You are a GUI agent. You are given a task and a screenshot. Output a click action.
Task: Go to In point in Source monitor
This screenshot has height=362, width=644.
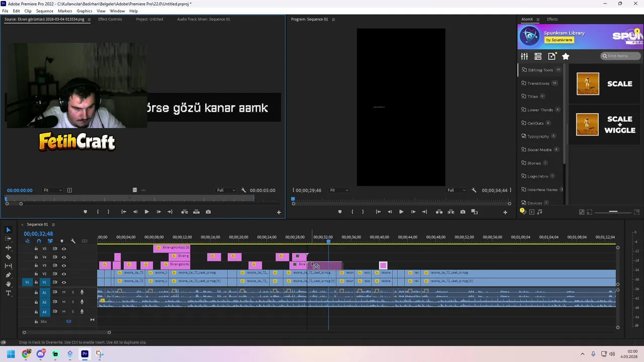[x=124, y=212]
